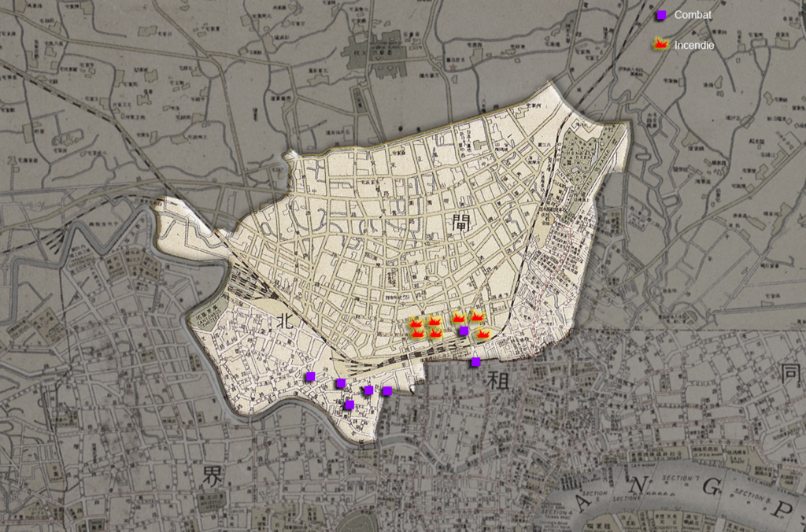This screenshot has height=532, width=806.
Task: Click fire icon right of the central combat square
Action: pos(482,334)
